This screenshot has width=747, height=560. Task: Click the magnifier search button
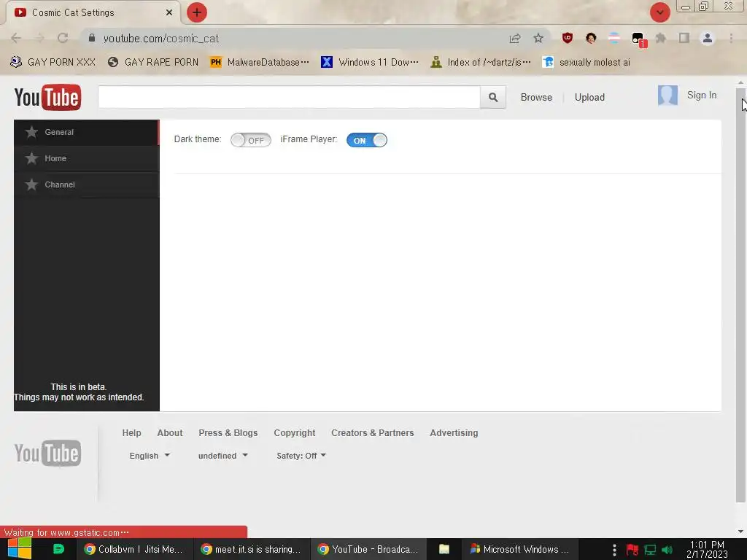(493, 97)
